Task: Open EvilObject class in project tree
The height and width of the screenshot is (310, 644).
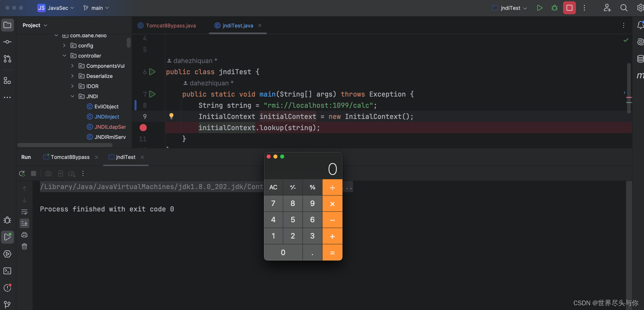Action: [103, 106]
